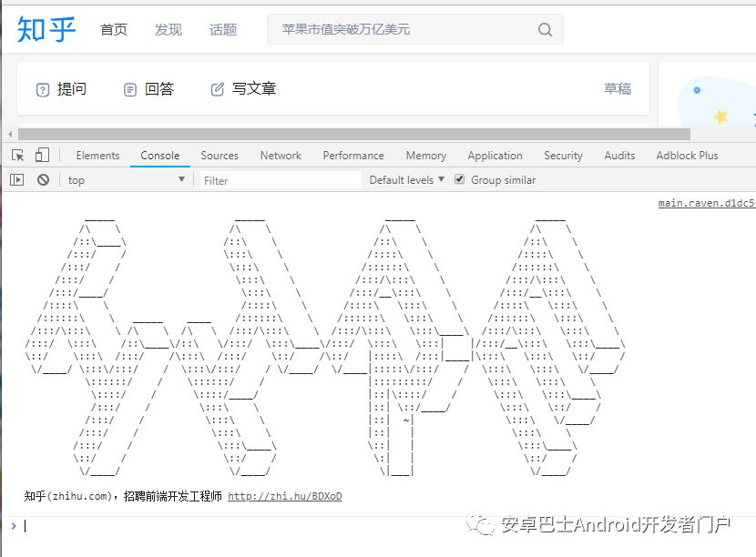This screenshot has height=557, width=756.
Task: Click the 写文章 button
Action: point(243,89)
